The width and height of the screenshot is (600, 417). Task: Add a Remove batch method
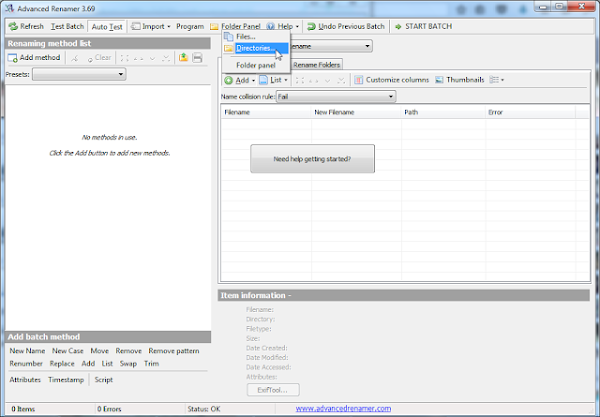[129, 351]
